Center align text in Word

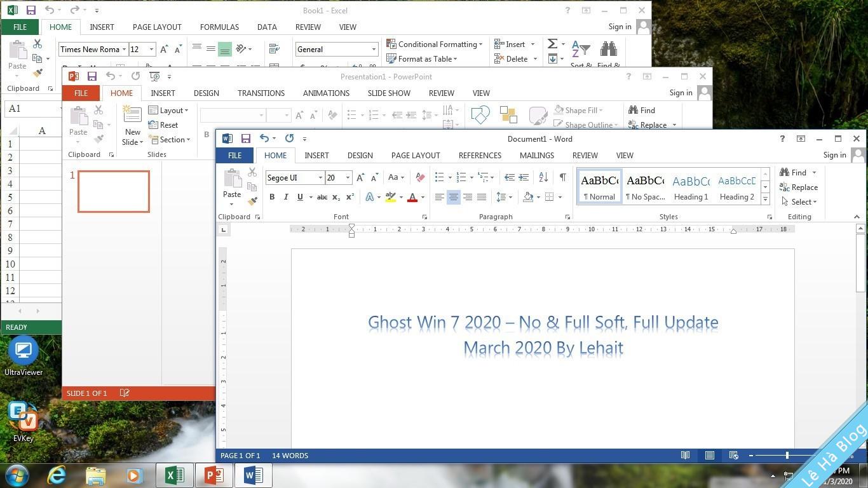pos(453,197)
